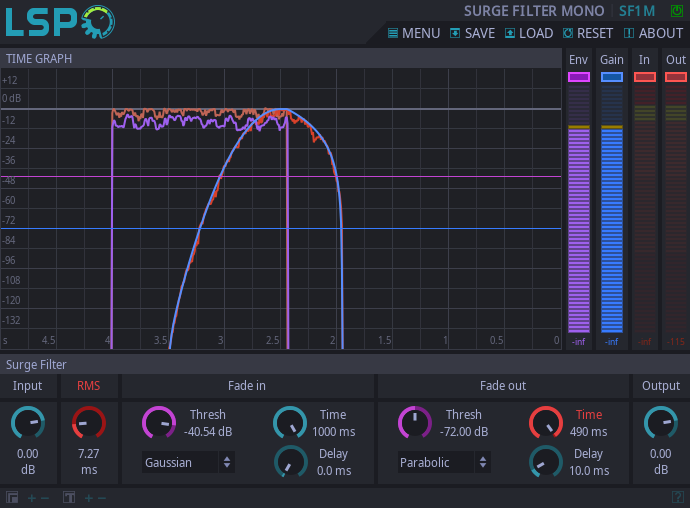
Task: Toggle In graph visibility button
Action: (x=645, y=77)
